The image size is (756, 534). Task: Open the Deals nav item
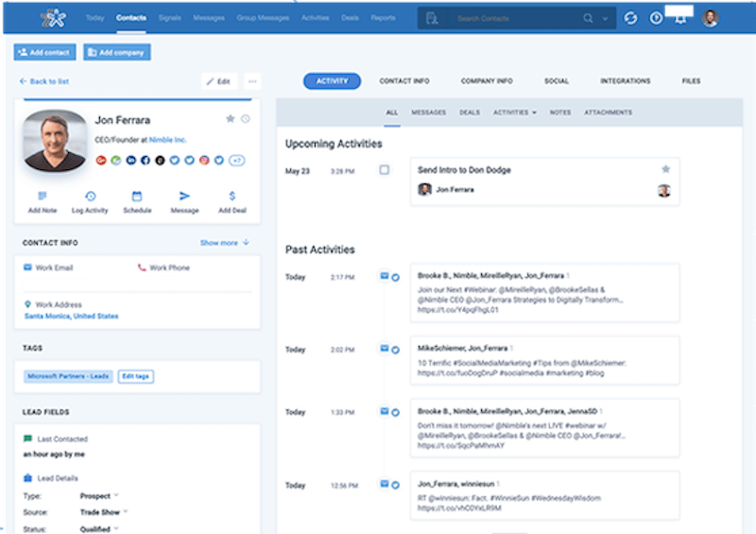click(x=350, y=18)
